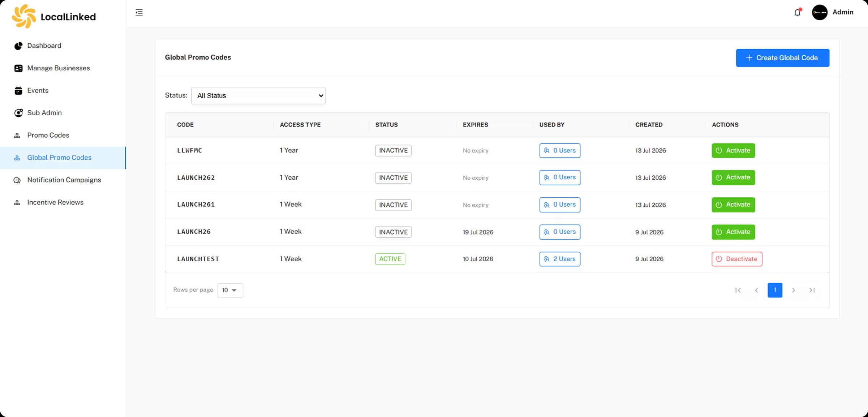The height and width of the screenshot is (417, 868).
Task: Click the STATUS column header
Action: [x=386, y=125]
